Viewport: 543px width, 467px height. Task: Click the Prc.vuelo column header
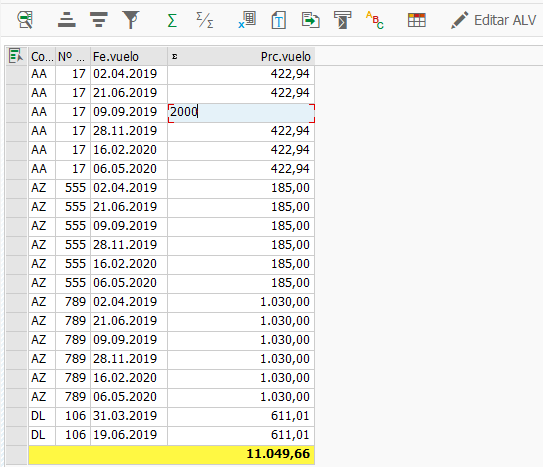tap(241, 56)
